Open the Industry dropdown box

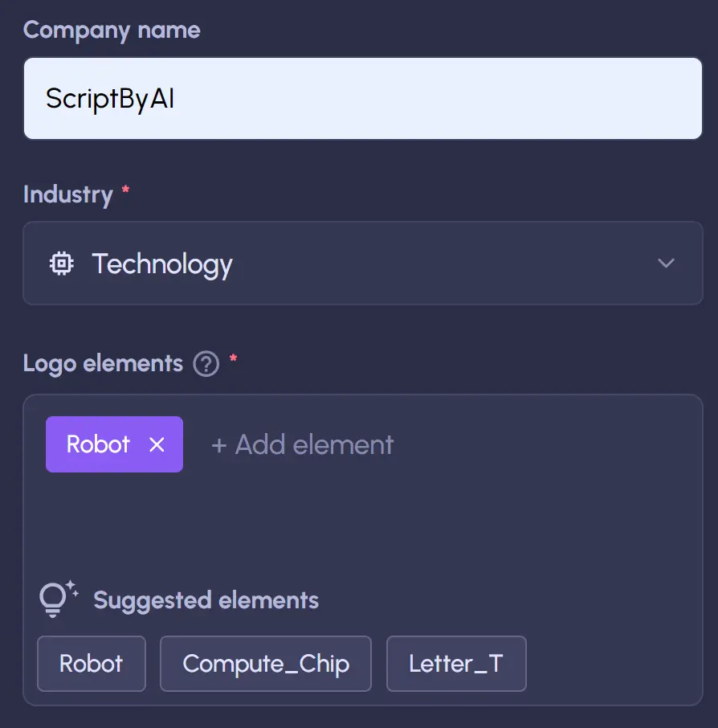[x=361, y=264]
